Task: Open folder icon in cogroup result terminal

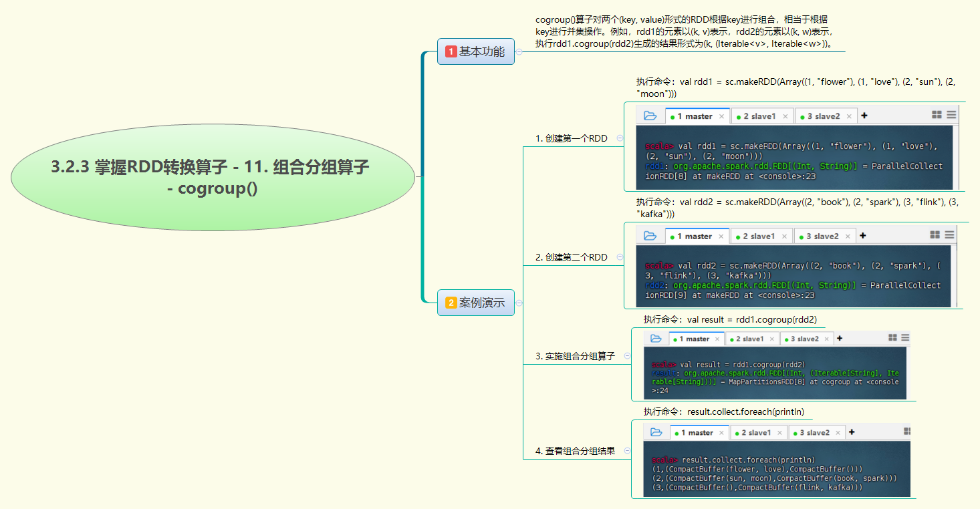Action: pos(656,339)
